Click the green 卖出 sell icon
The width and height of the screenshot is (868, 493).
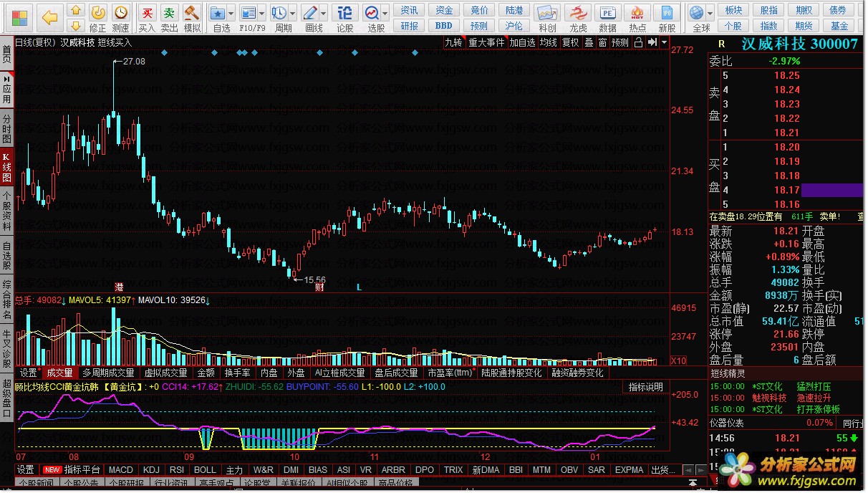click(169, 12)
